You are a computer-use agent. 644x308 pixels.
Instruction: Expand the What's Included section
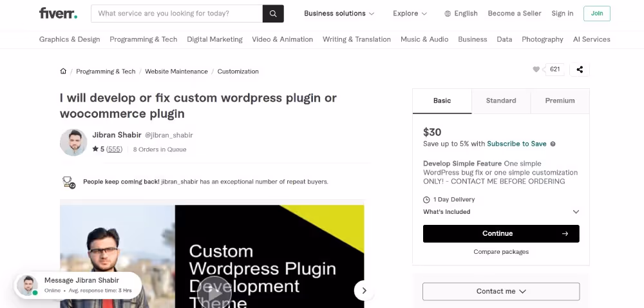click(x=501, y=212)
